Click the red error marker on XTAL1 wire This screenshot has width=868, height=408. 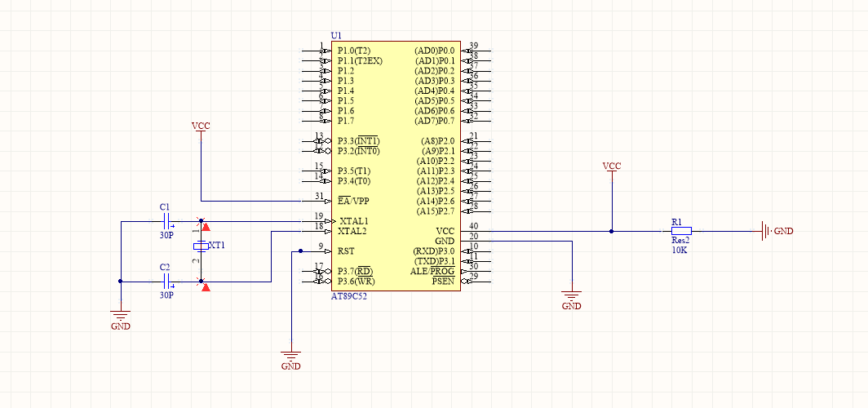click(206, 226)
